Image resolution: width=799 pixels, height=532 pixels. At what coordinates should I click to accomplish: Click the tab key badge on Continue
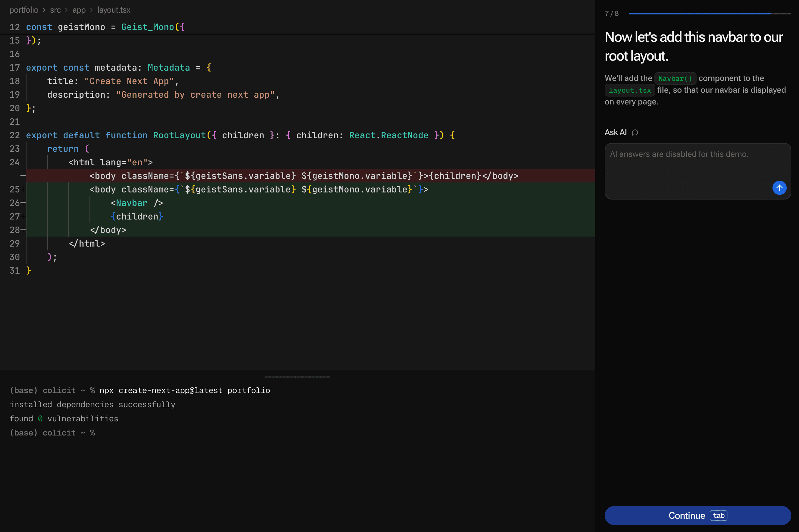tap(719, 516)
